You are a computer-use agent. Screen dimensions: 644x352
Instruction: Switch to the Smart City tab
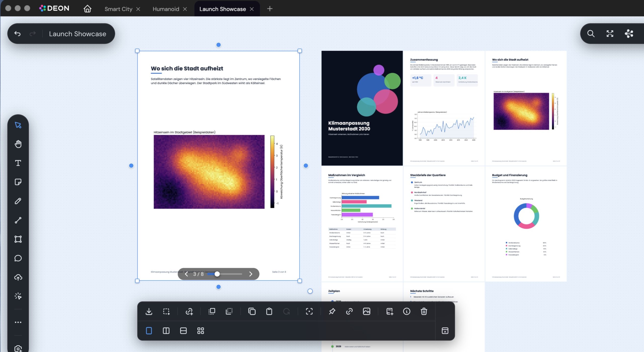tap(118, 9)
